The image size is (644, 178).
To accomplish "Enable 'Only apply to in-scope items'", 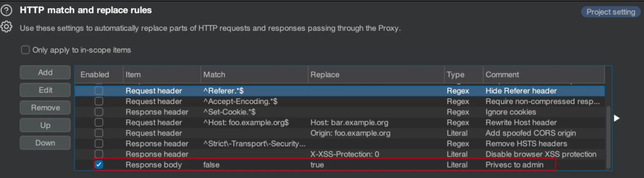I will pyautogui.click(x=25, y=50).
